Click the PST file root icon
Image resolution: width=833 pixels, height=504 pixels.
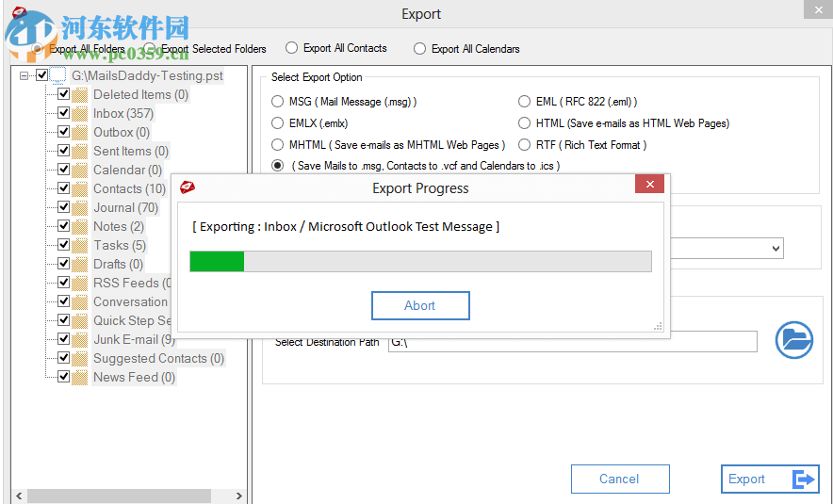tap(57, 75)
